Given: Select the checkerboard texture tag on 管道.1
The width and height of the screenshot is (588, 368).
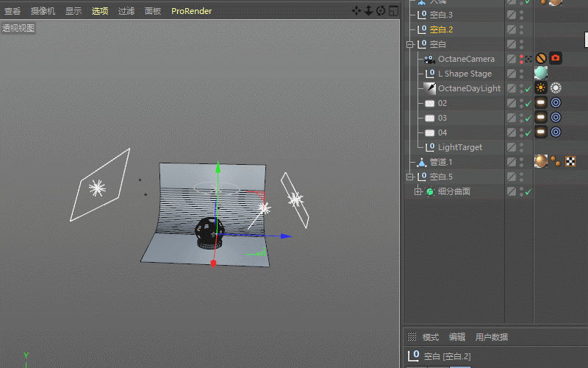Looking at the screenshot, I should 570,162.
